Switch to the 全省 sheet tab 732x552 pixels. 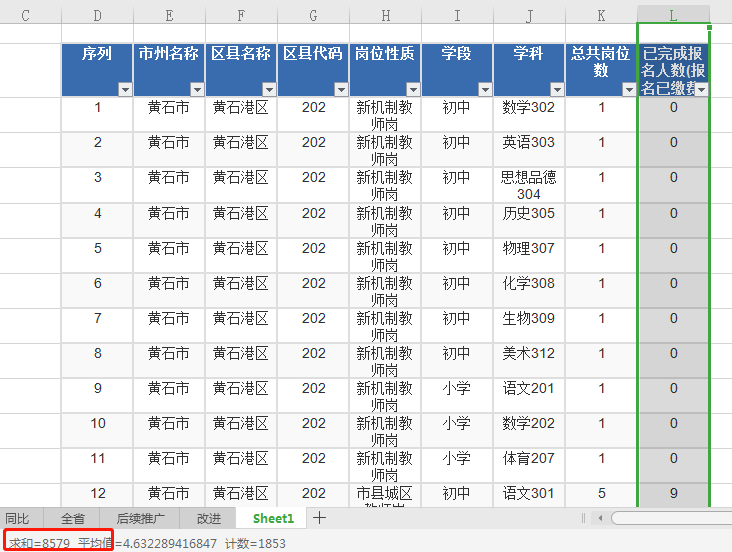coord(73,518)
